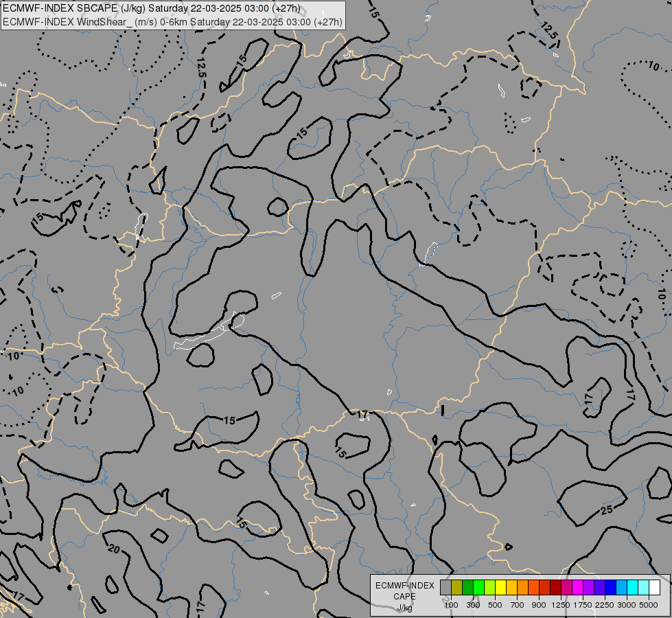The height and width of the screenshot is (618, 672).
Task: Click the white swatch at the legend end
Action: 654,588
